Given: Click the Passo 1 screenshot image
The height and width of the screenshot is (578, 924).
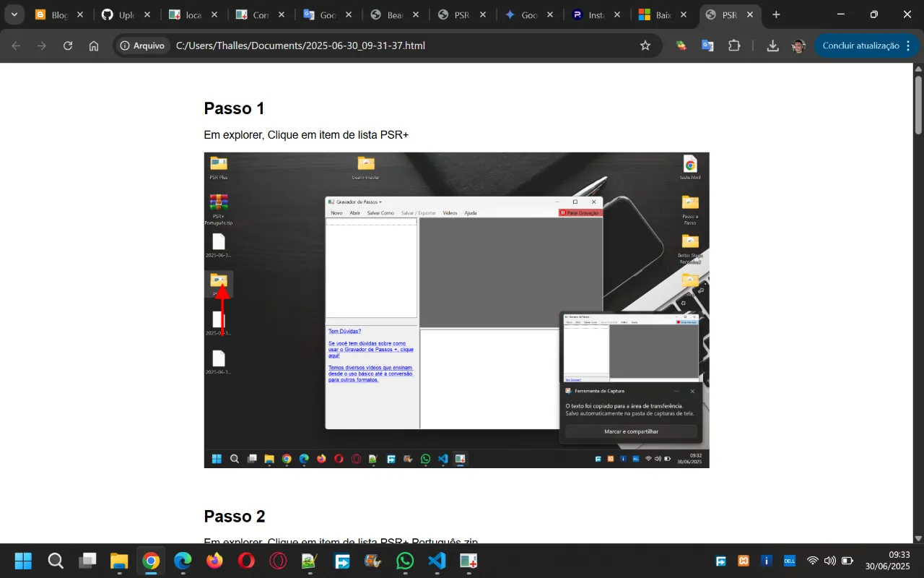Looking at the screenshot, I should click(456, 310).
